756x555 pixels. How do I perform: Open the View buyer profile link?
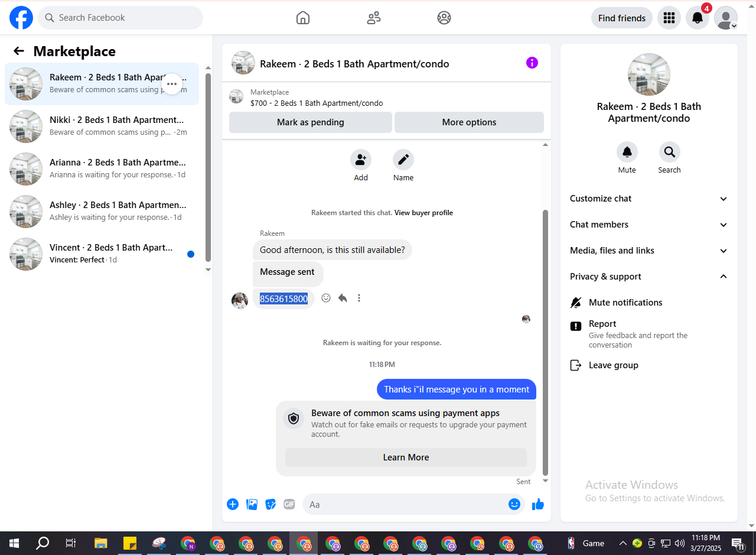423,213
